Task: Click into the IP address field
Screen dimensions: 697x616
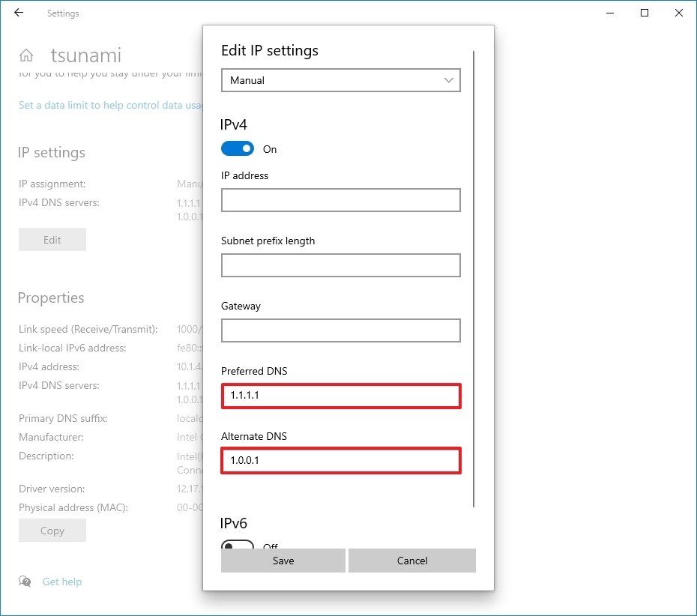Action: tap(340, 200)
